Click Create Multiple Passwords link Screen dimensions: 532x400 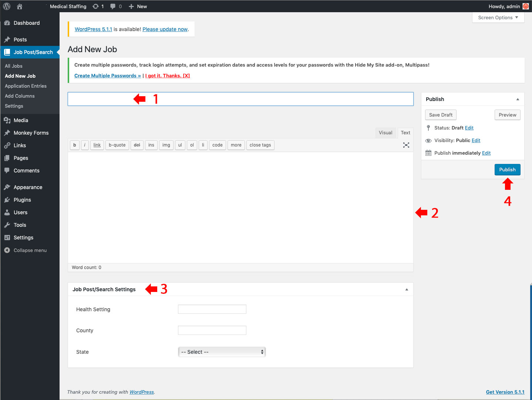coord(108,75)
